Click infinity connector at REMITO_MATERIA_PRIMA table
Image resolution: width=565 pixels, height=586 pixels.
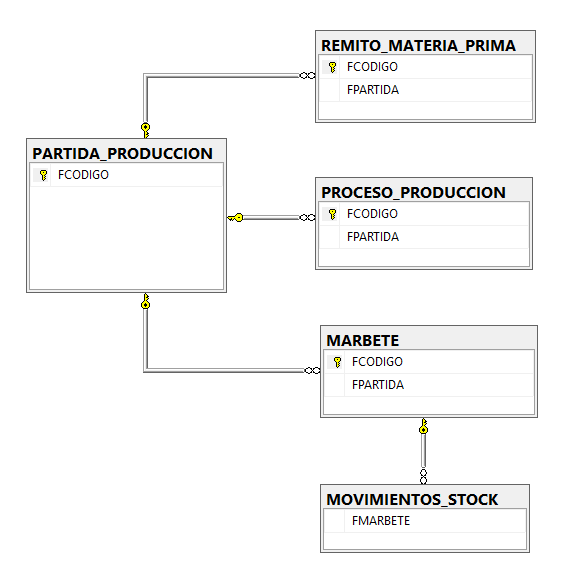pos(307,75)
